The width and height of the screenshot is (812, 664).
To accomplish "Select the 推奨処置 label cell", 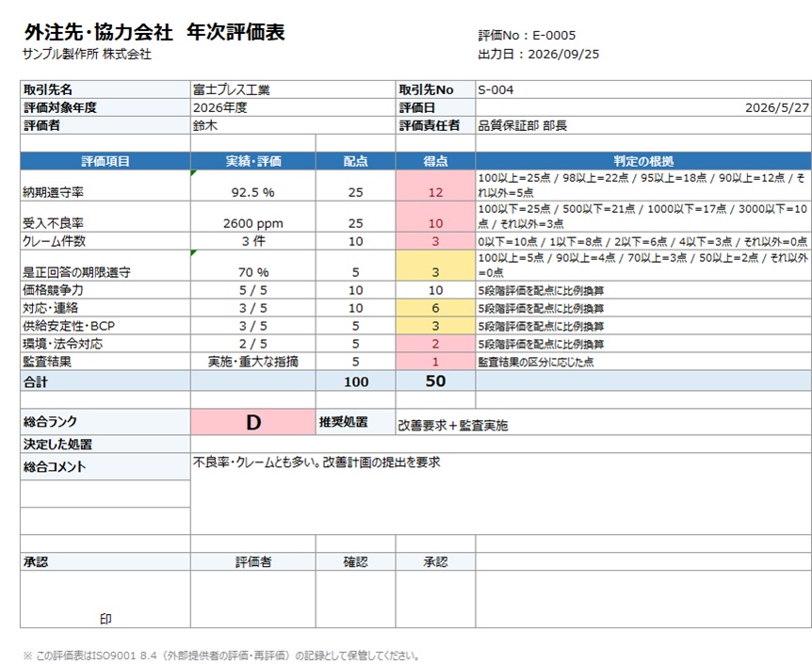I will 356,422.
